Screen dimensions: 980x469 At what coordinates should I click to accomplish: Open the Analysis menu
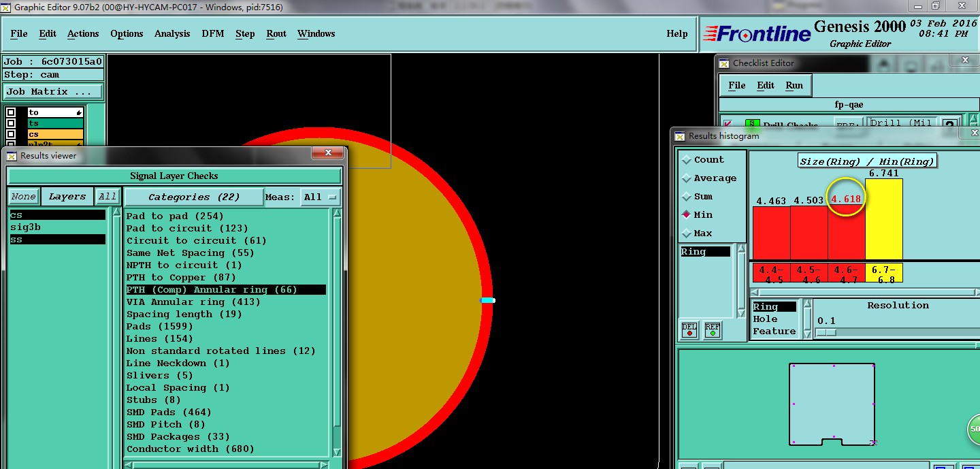coord(172,34)
